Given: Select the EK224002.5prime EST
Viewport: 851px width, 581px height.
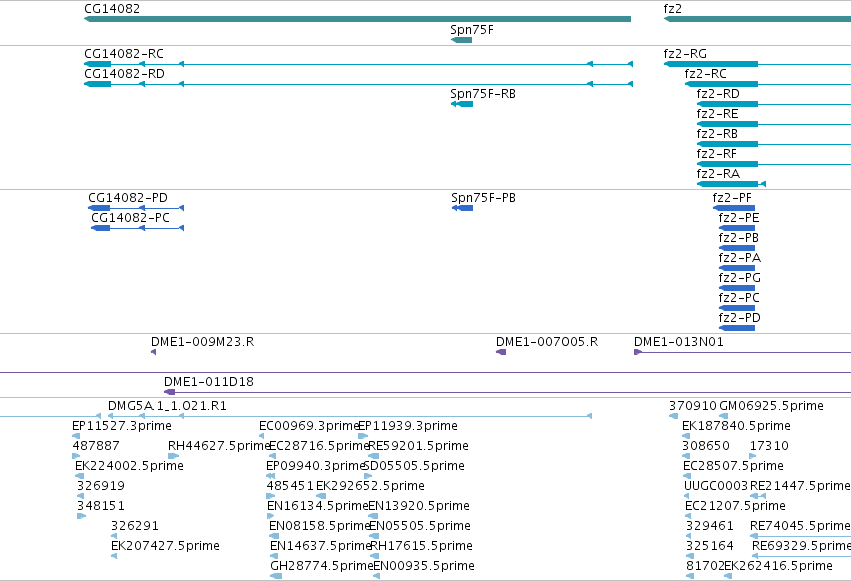Looking at the screenshot, I should coord(79,476).
